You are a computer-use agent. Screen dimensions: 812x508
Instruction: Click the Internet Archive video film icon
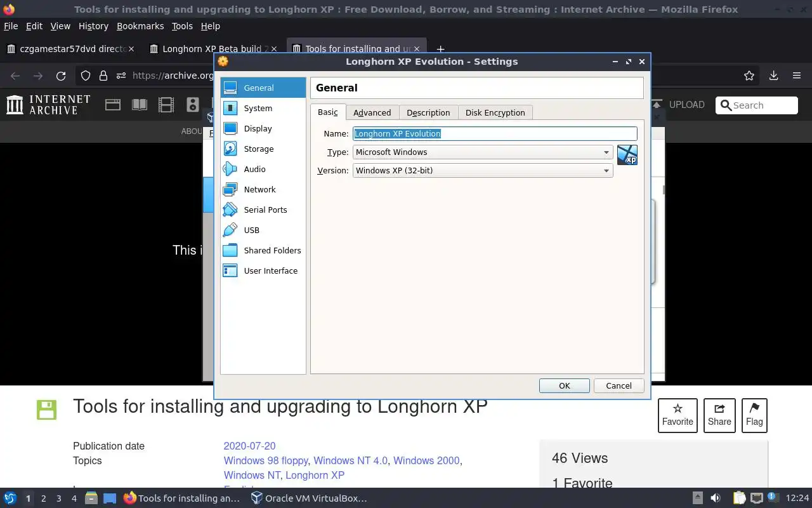click(166, 105)
